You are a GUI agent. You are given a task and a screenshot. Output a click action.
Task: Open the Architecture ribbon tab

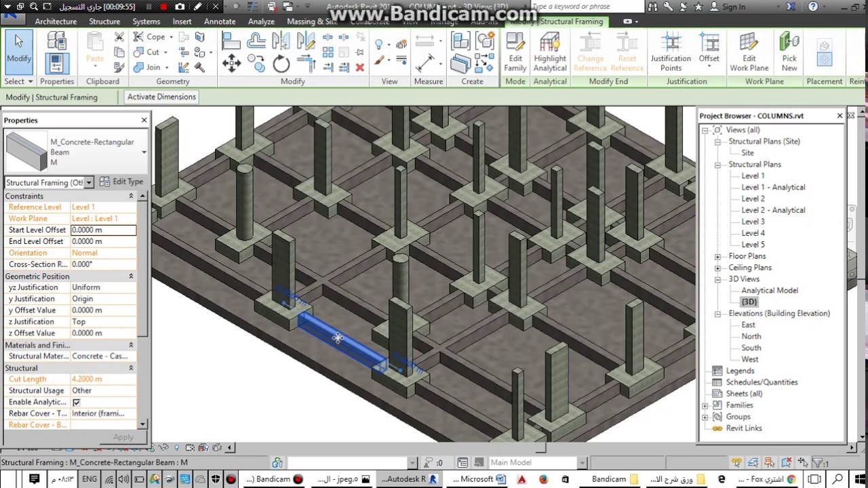pyautogui.click(x=56, y=22)
